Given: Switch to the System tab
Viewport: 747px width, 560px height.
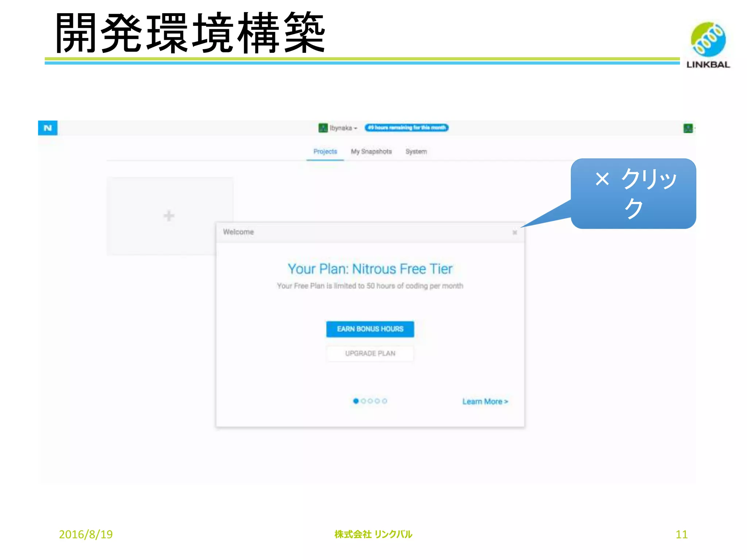Looking at the screenshot, I should pos(416,151).
